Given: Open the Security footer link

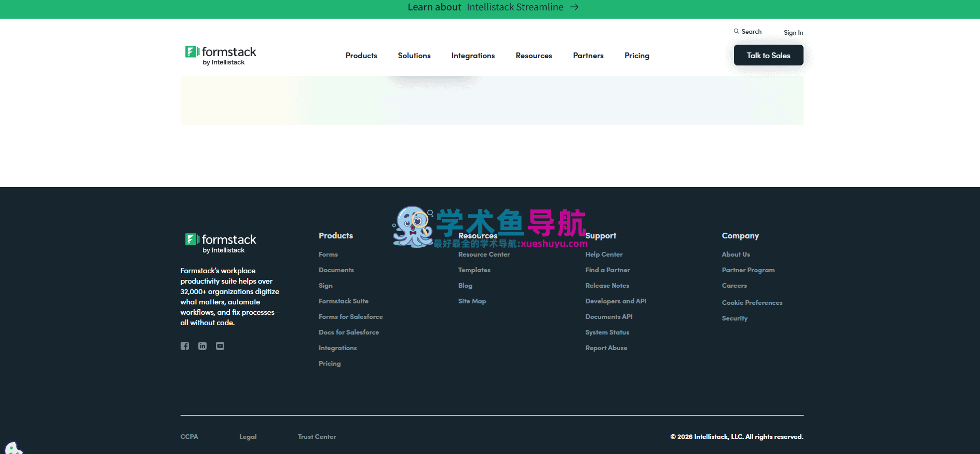Looking at the screenshot, I should tap(734, 318).
